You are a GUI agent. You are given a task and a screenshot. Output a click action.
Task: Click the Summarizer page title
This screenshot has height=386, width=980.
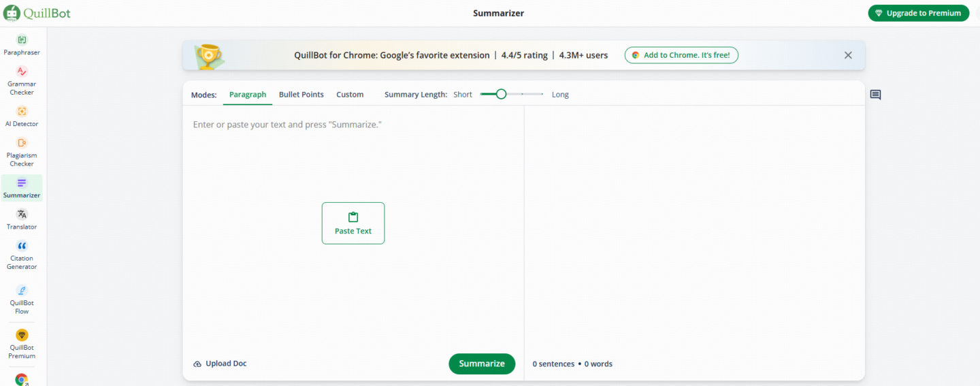coord(499,13)
